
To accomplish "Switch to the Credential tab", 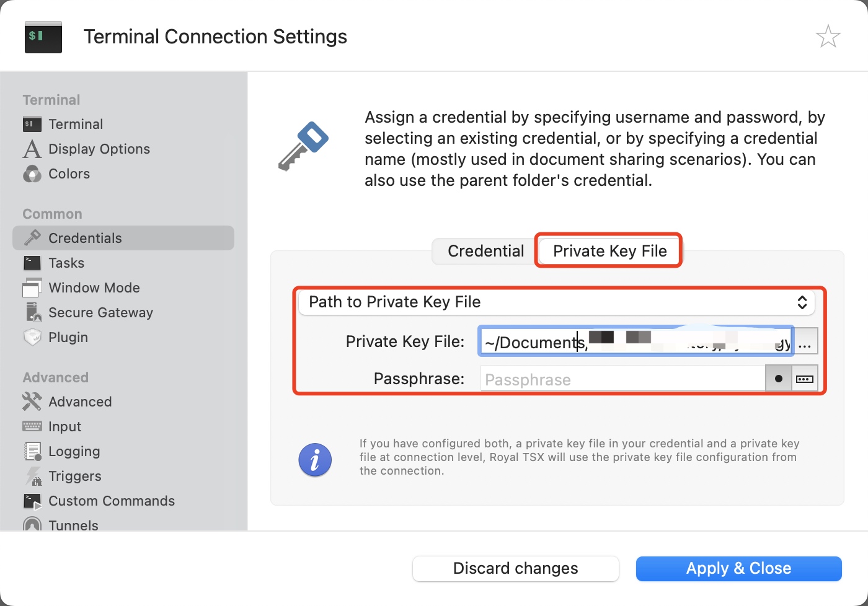I will pos(485,251).
